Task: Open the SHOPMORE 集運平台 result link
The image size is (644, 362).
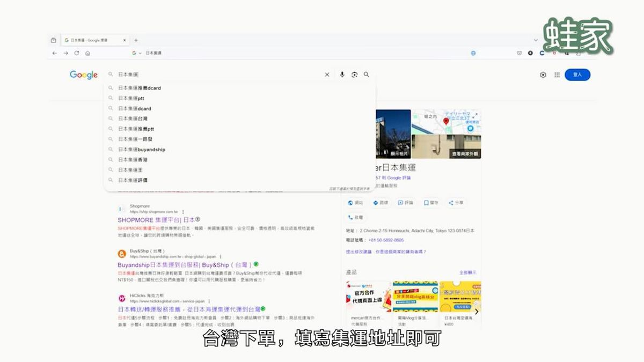Action: (156, 220)
